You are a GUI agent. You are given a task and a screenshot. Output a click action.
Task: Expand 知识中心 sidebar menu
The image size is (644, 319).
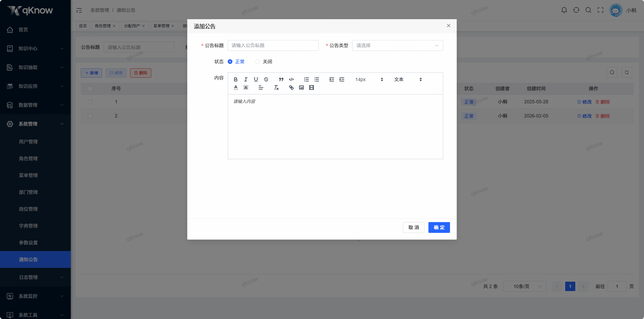[x=35, y=48]
